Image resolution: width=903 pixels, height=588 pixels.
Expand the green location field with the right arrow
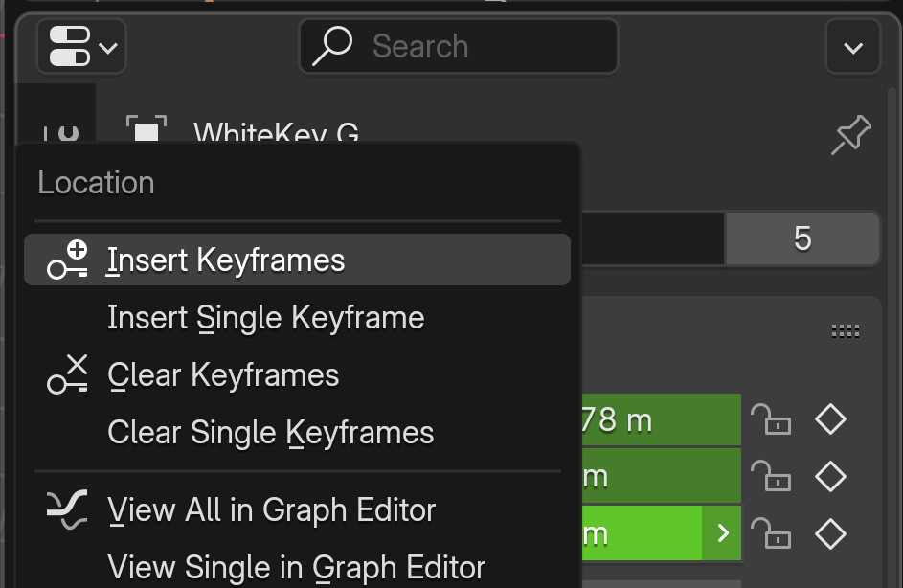coord(723,533)
